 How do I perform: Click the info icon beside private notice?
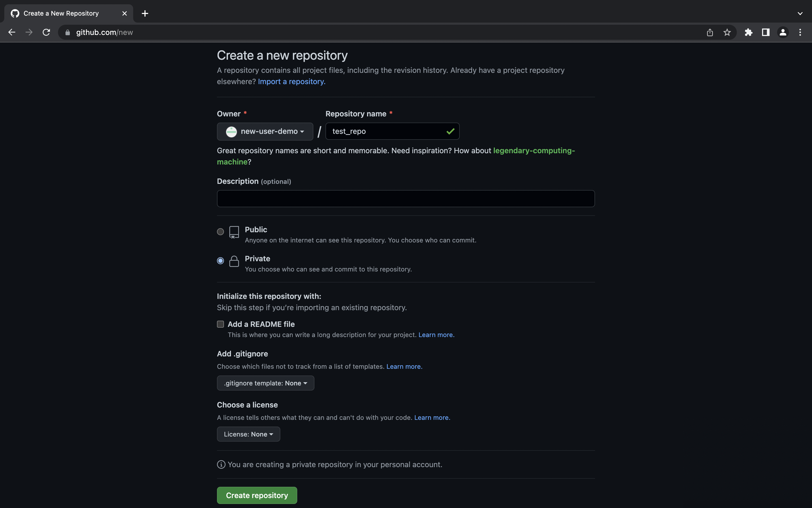pyautogui.click(x=221, y=464)
